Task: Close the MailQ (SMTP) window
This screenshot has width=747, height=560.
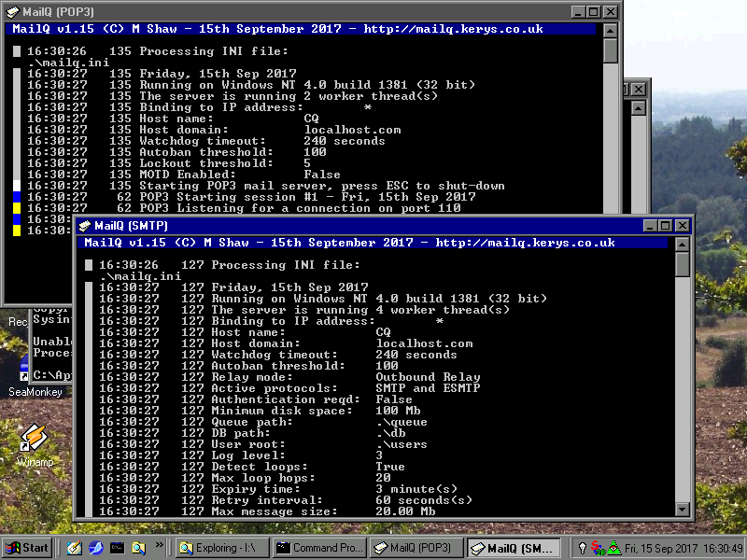Action: point(683,226)
